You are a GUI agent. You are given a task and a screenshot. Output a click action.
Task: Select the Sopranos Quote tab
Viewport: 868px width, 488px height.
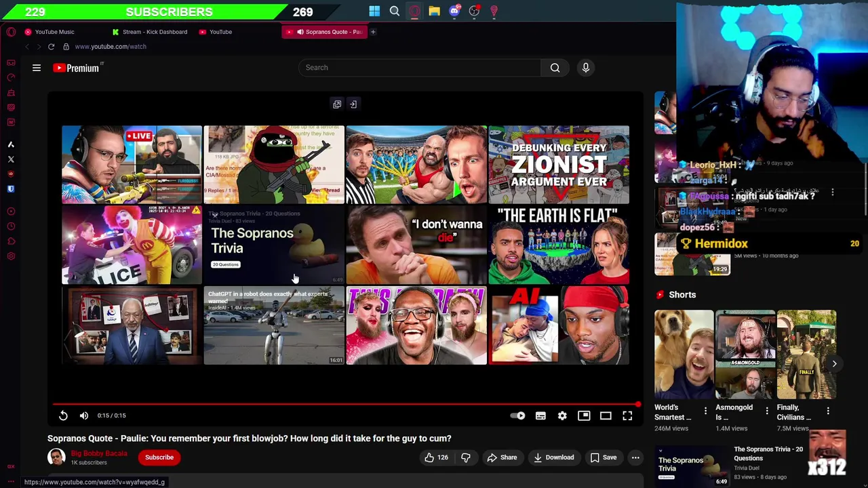point(325,32)
